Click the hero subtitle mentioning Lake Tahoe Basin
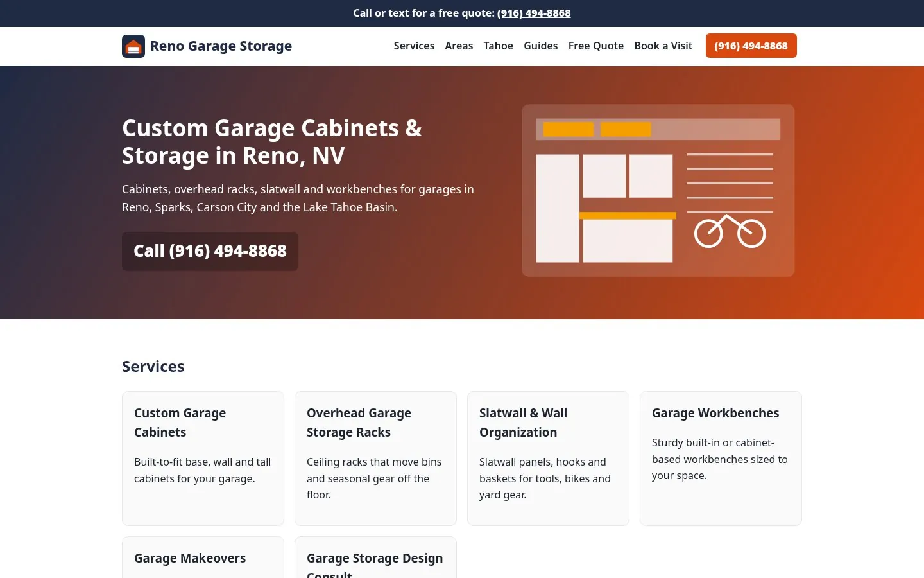 (x=298, y=198)
